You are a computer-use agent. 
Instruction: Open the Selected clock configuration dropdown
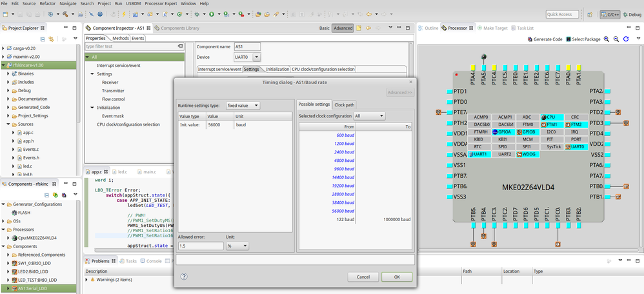[368, 116]
